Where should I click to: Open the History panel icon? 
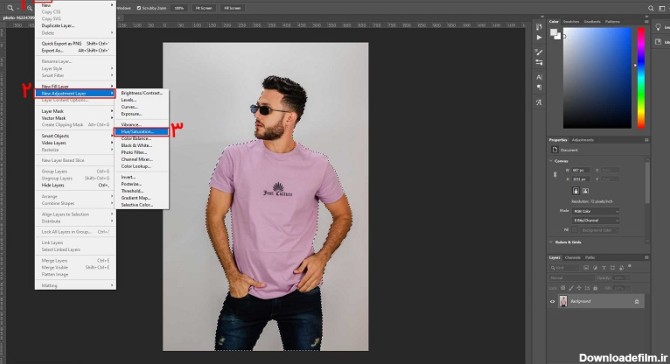(x=539, y=27)
